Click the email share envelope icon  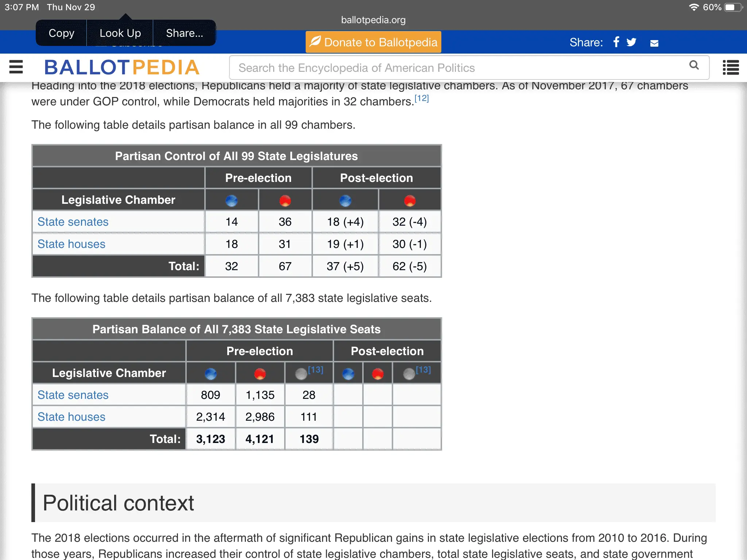(654, 43)
